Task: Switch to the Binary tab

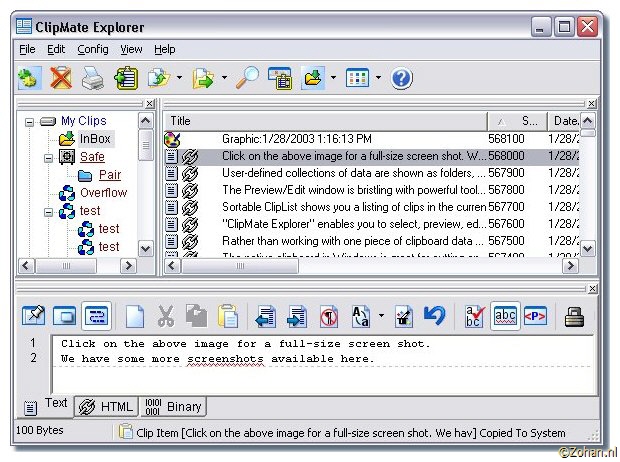Action: (173, 407)
